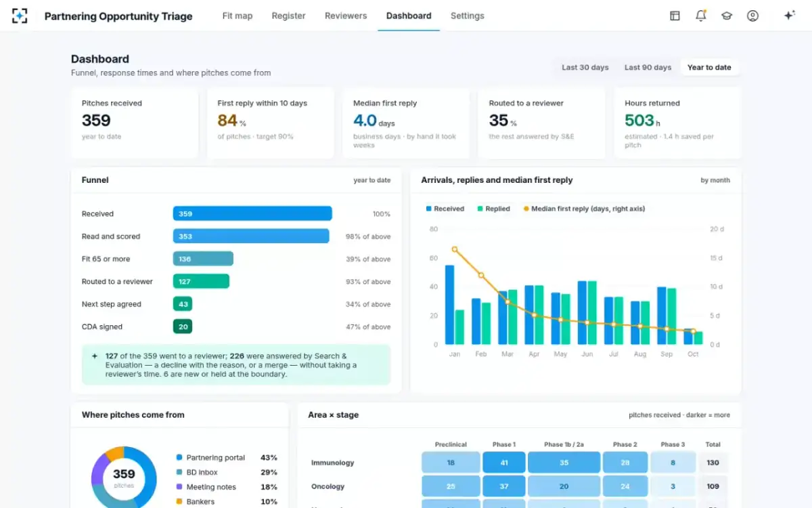Open the Hours returned card
The height and width of the screenshot is (508, 812).
(677, 123)
